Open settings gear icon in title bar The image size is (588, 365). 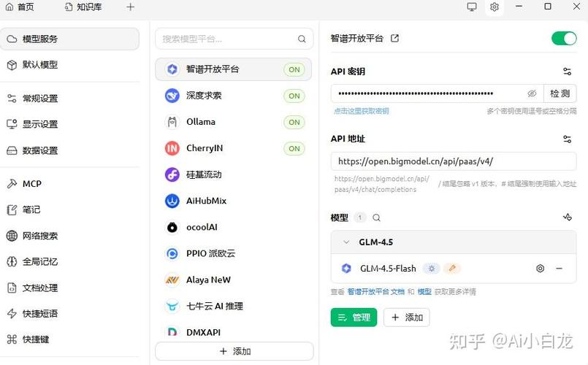click(x=495, y=7)
